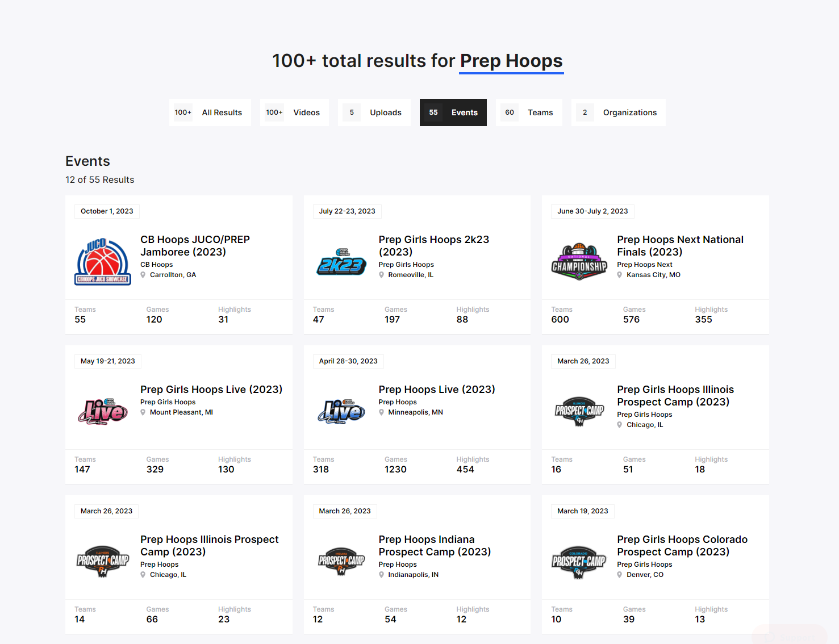Click the Teams count 600
The image size is (839, 644).
560,320
